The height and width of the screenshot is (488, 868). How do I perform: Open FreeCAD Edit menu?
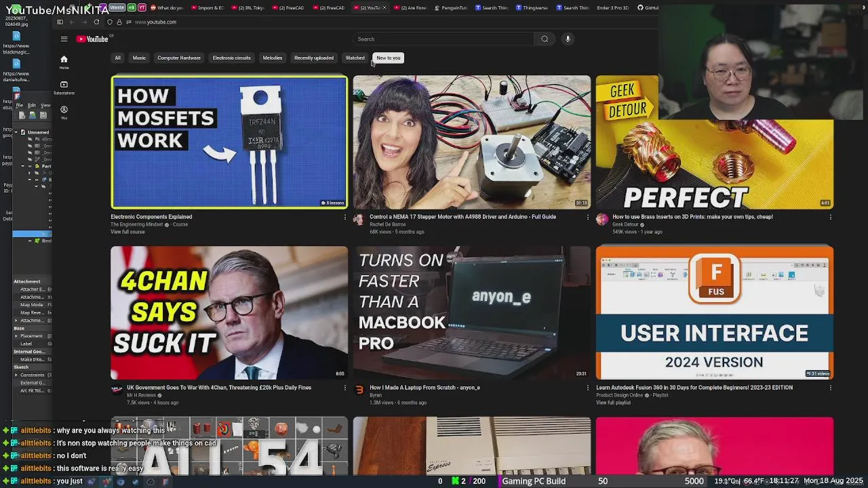32,106
